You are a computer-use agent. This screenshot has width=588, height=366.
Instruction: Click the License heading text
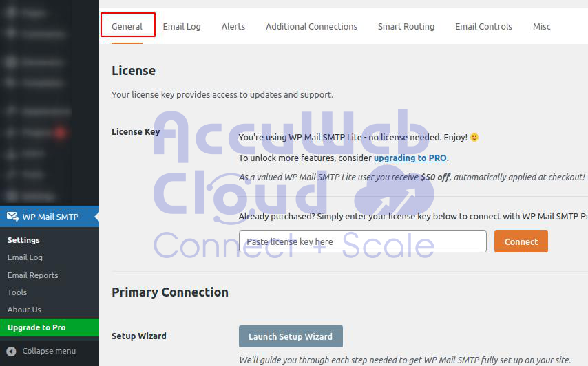[134, 70]
